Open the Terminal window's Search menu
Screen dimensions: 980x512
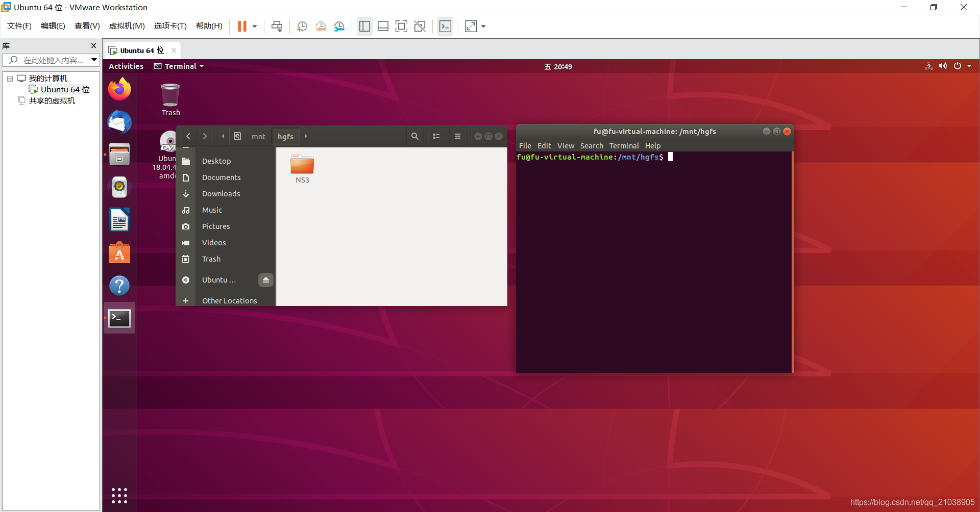tap(592, 146)
